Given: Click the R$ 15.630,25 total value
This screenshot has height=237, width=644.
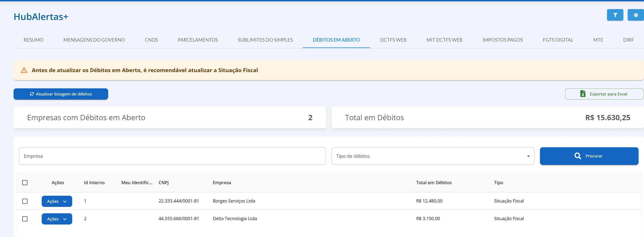Looking at the screenshot, I should click(x=608, y=118).
